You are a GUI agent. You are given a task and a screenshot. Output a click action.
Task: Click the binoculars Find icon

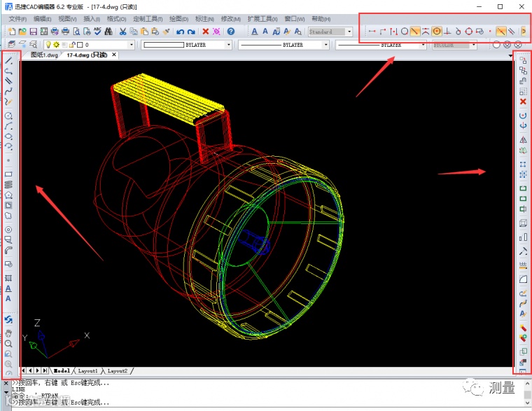108,32
